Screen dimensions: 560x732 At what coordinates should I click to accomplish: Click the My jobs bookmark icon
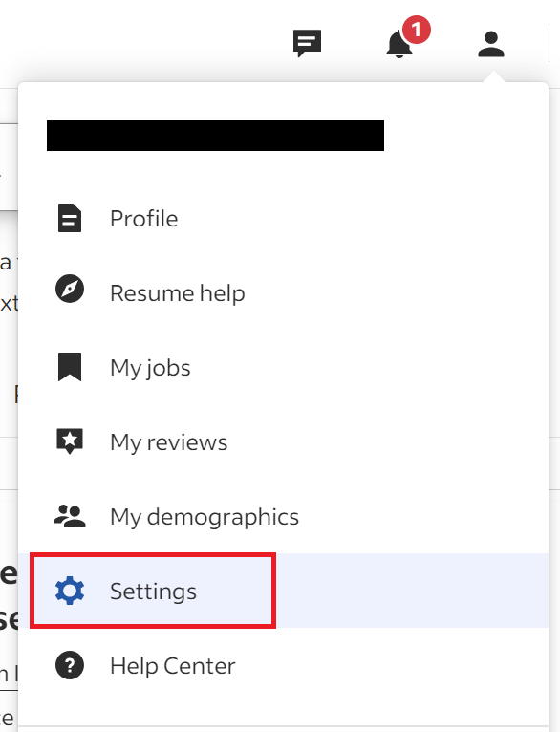[x=70, y=367]
